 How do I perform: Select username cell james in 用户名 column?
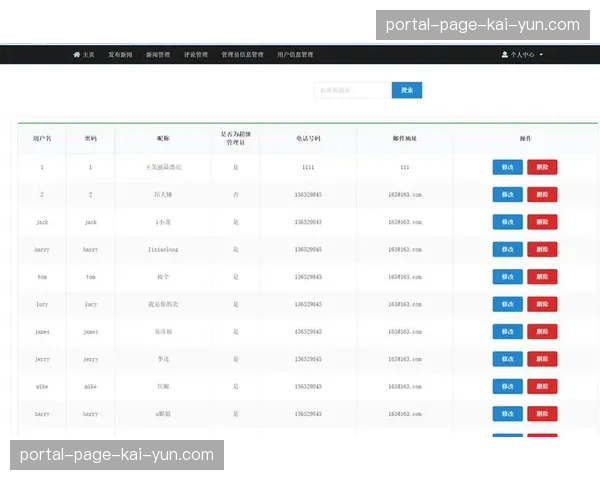click(42, 332)
